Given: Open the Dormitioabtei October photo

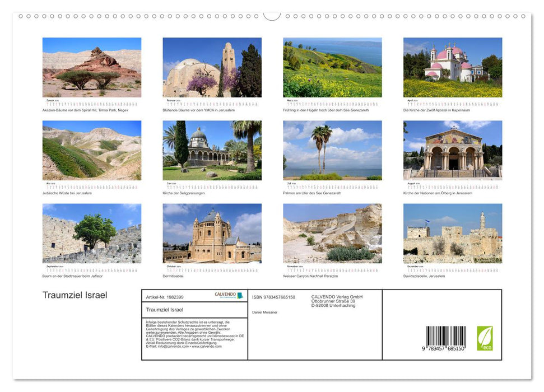Looking at the screenshot, I should 212,234.
